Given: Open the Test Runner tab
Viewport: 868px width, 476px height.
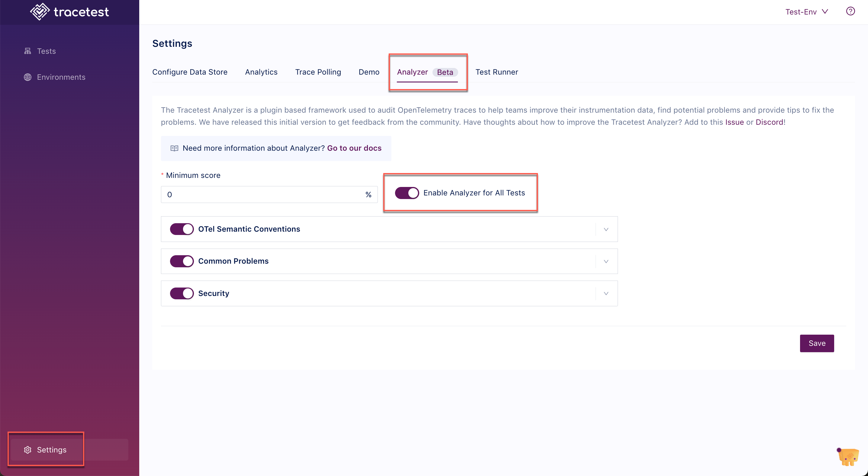Looking at the screenshot, I should click(x=497, y=72).
